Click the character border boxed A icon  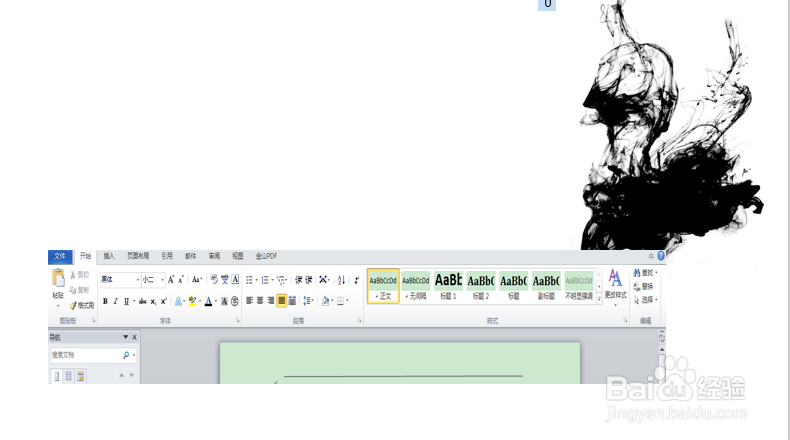235,279
